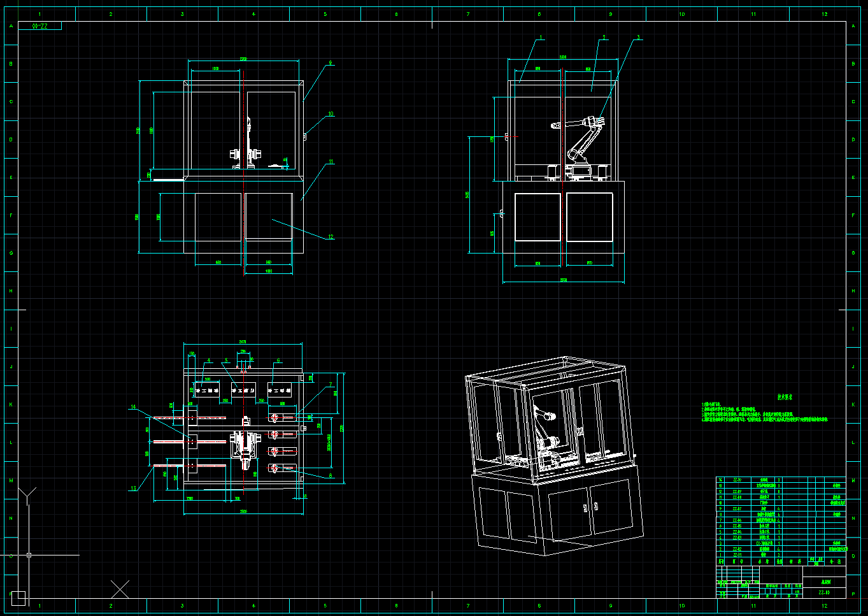Select the 650 dimension below front view
Image resolution: width=868 pixels, height=616 pixels.
[x=218, y=262]
